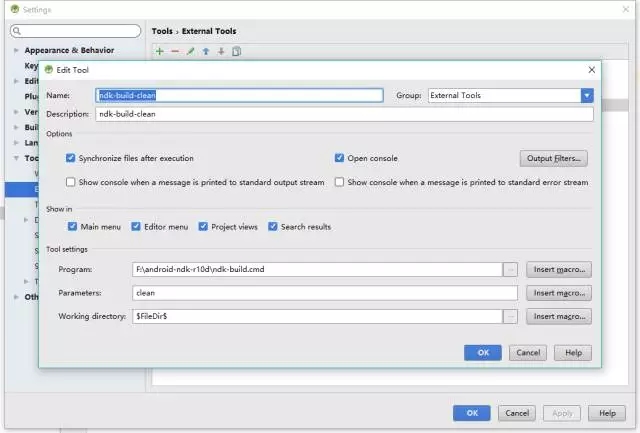Click the Settings search box
The height and width of the screenshot is (433, 640).
click(76, 31)
